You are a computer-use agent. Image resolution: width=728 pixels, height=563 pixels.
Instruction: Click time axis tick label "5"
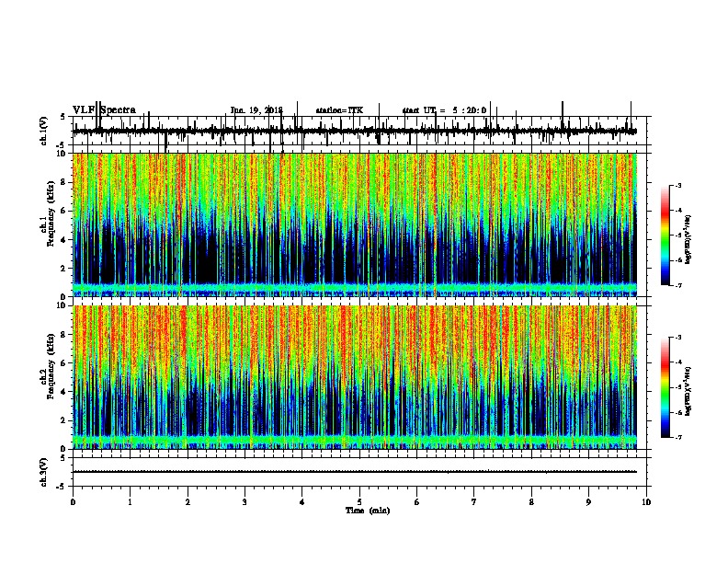[x=359, y=502]
